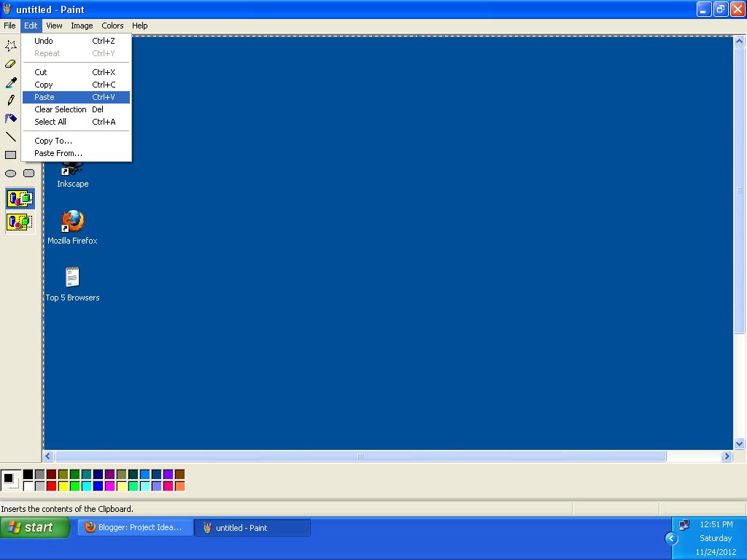
Task: Pick the Color eyedropper tool
Action: [x=9, y=82]
